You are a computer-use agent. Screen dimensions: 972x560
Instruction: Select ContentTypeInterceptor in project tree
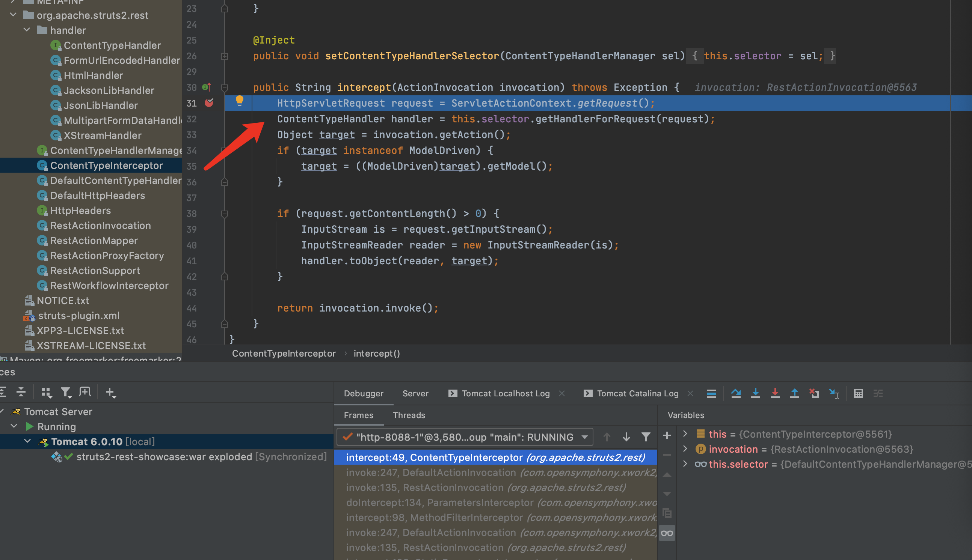[91, 166]
